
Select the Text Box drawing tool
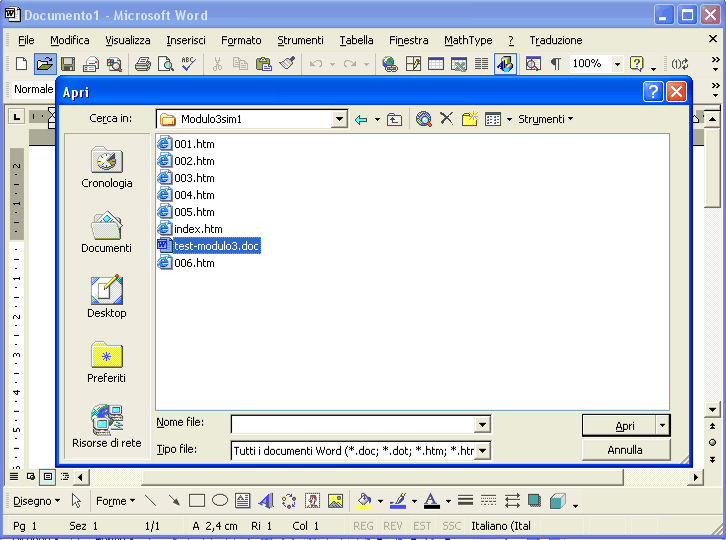pyautogui.click(x=243, y=501)
